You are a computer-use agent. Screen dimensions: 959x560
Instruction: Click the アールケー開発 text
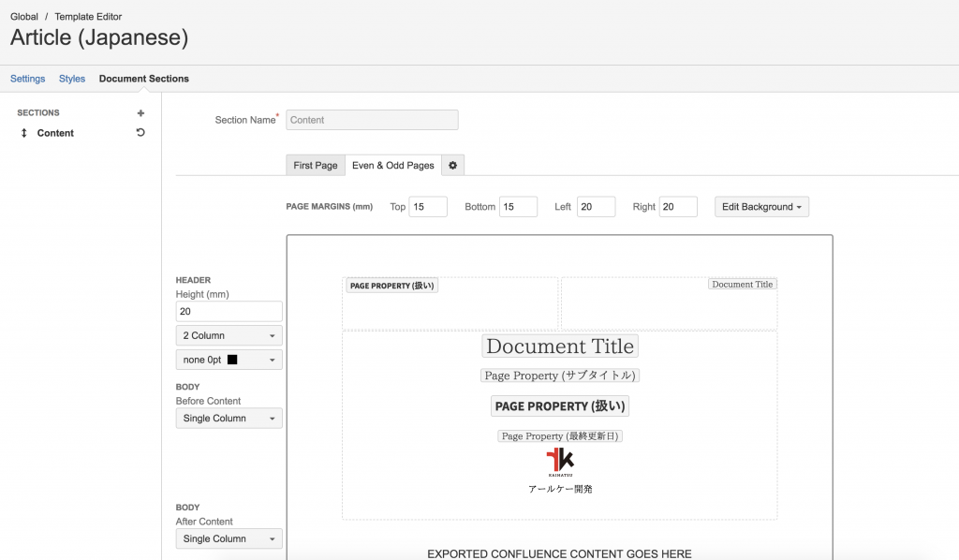(x=560, y=489)
